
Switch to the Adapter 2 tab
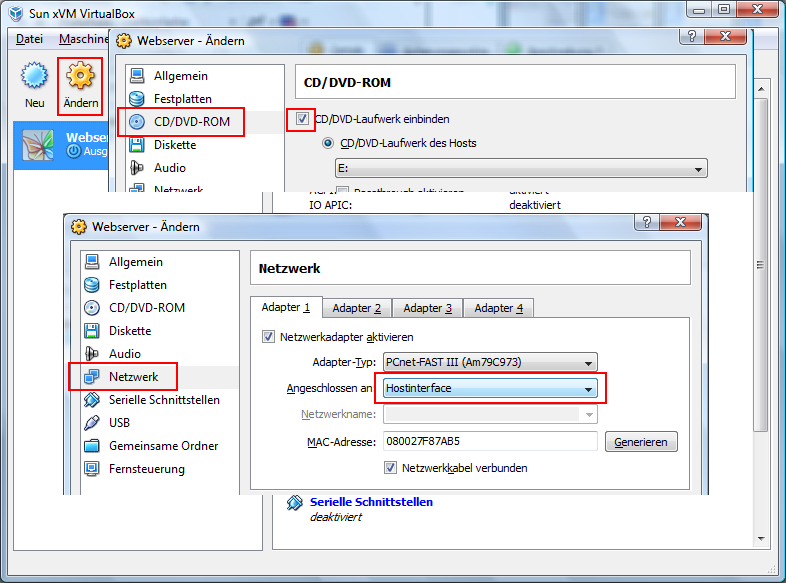357,308
